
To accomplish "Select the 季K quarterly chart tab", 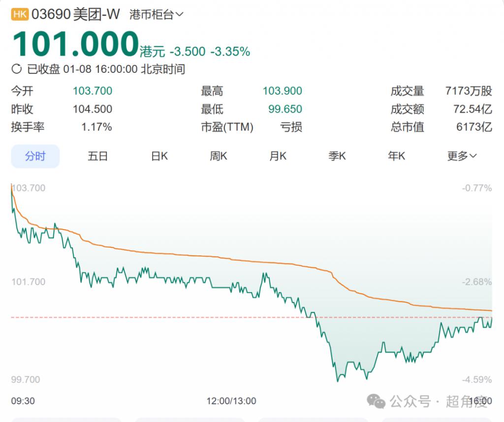I will point(337,156).
